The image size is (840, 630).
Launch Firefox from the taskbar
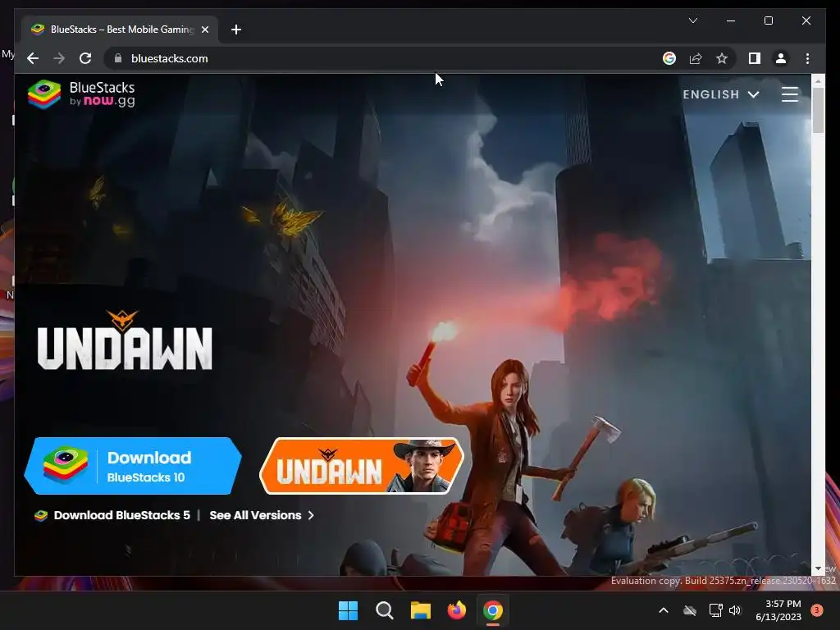coord(456,610)
